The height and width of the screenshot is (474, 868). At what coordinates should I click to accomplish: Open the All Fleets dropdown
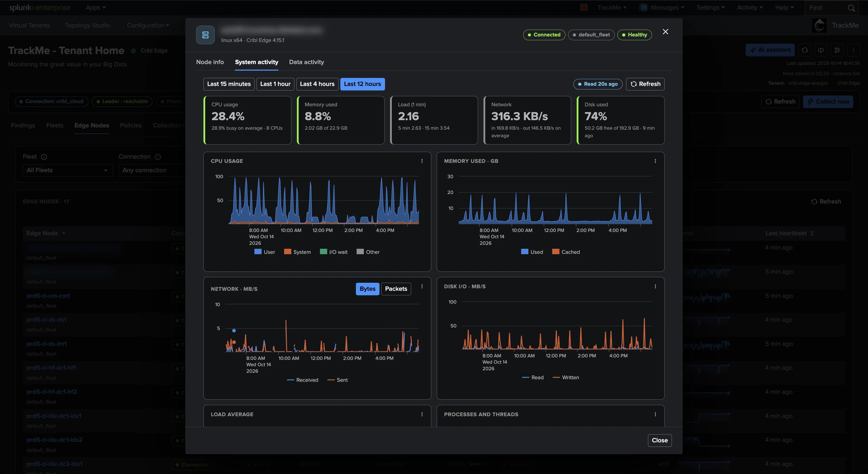click(x=68, y=170)
